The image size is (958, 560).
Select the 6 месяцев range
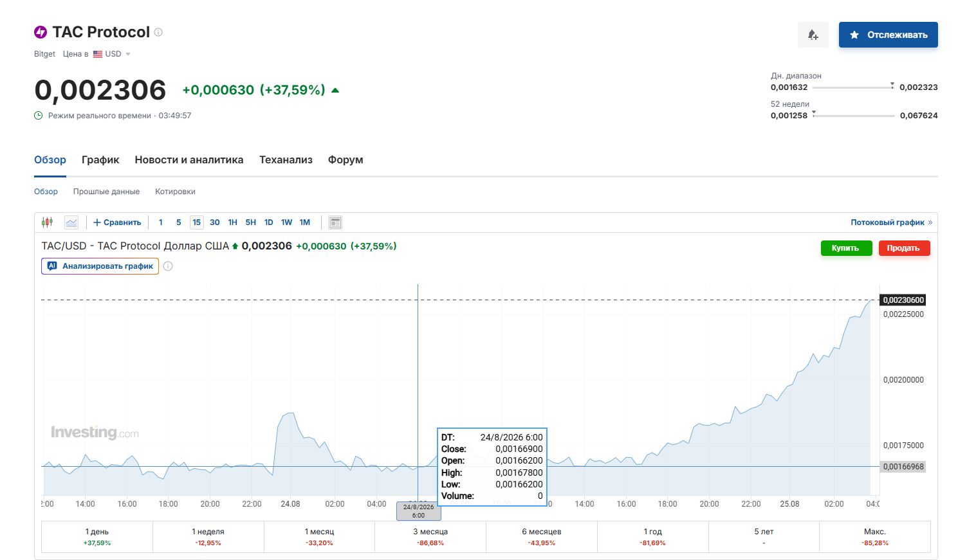pos(542,537)
